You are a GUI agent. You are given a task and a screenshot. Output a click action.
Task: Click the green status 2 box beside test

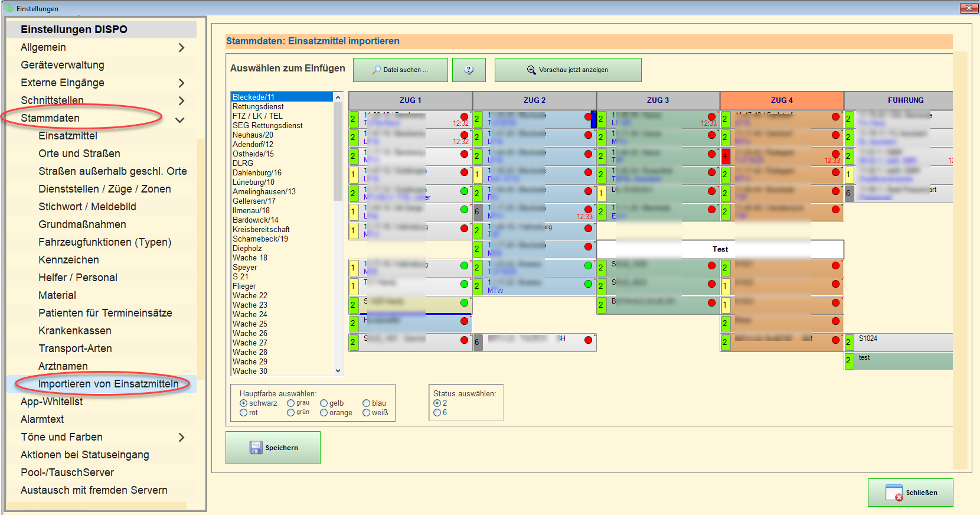pyautogui.click(x=849, y=360)
